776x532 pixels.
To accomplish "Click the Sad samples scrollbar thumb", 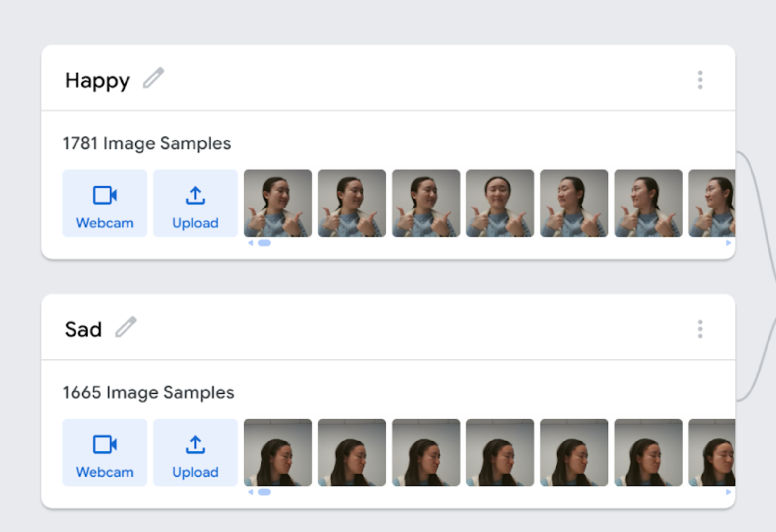I will click(264, 492).
